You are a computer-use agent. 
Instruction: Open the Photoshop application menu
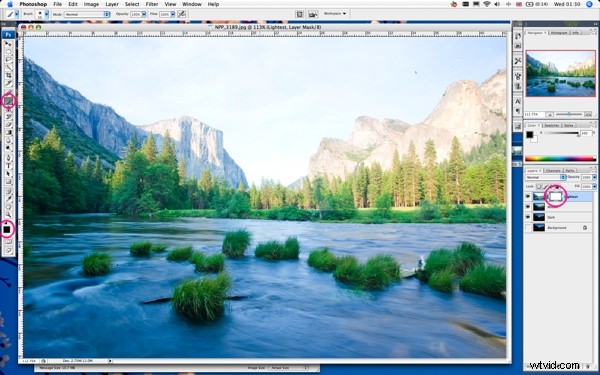pos(33,4)
